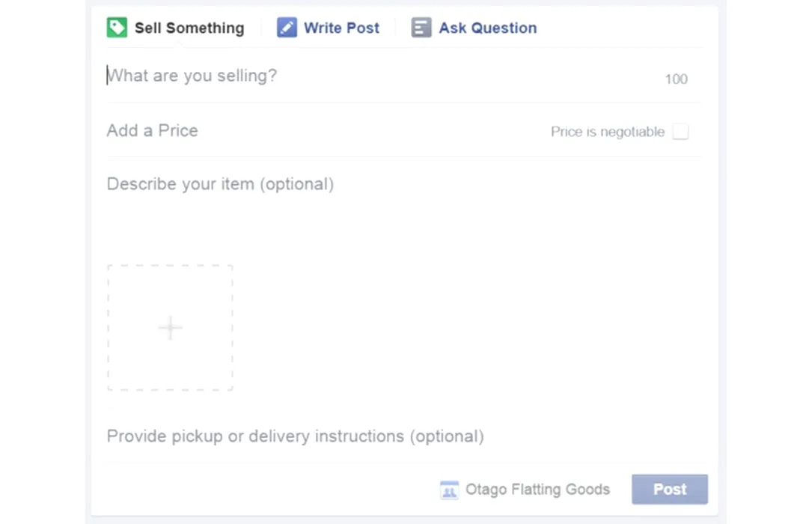Click the dashed photo upload box
Screen dimensions: 812x524
[171, 328]
